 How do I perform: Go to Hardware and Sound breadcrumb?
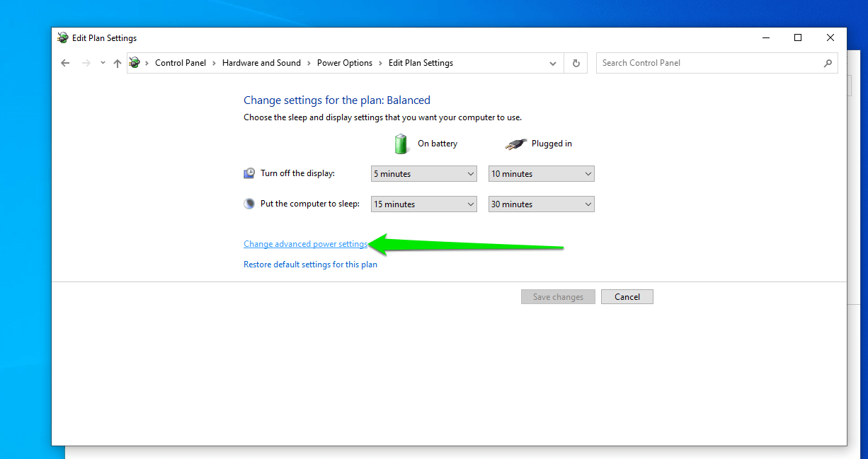tap(261, 63)
